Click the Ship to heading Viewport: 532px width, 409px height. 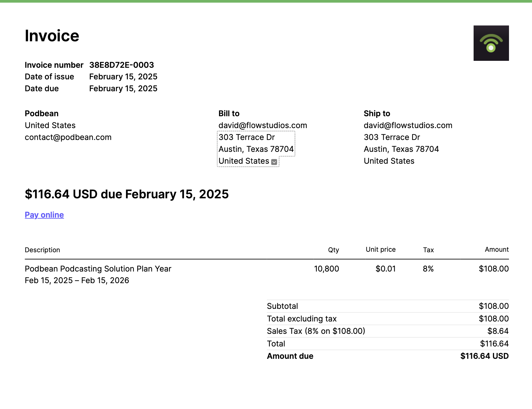click(x=377, y=114)
